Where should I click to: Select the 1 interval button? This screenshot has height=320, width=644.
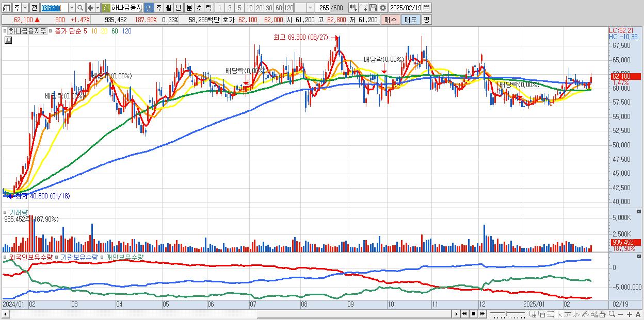point(219,8)
